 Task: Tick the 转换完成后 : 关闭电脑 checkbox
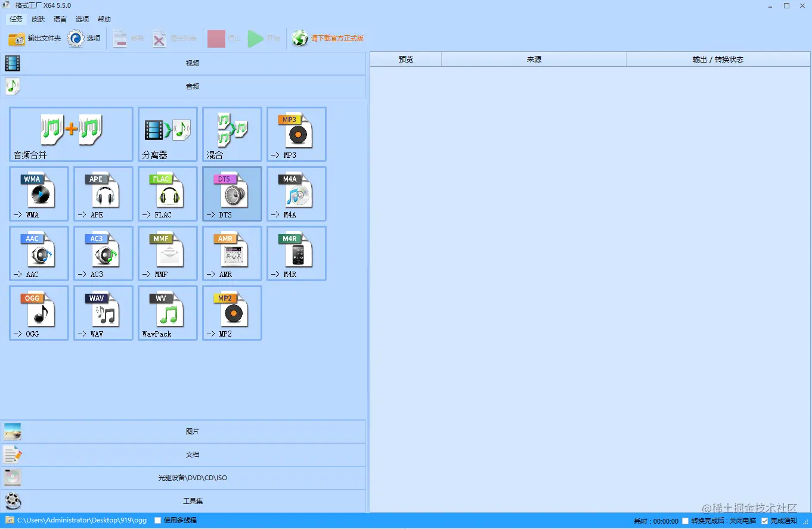(x=686, y=521)
